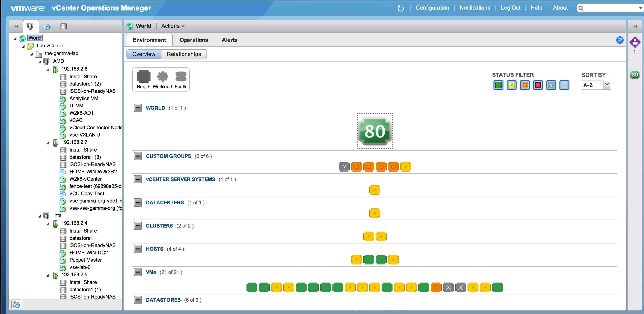Open the Actions dropdown menu

pos(173,26)
